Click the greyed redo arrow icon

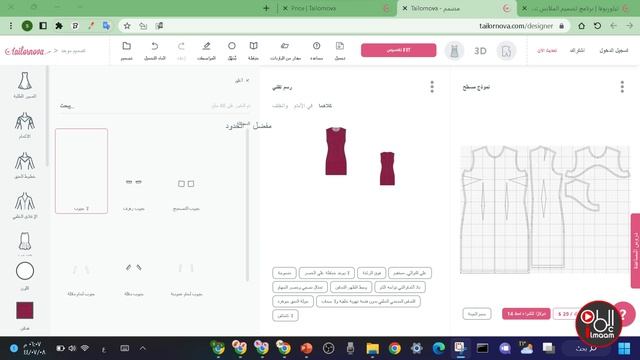(181, 46)
